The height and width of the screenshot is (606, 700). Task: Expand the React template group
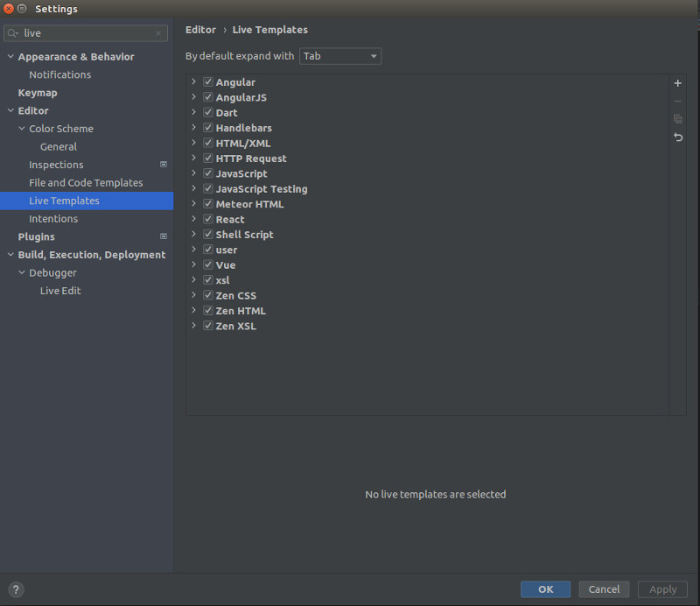click(193, 219)
